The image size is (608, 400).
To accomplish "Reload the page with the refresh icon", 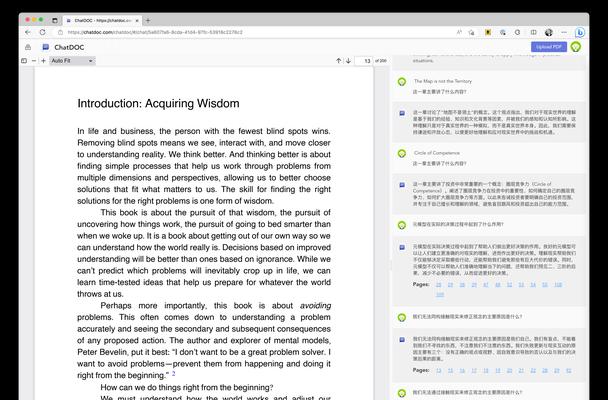I will tap(42, 32).
